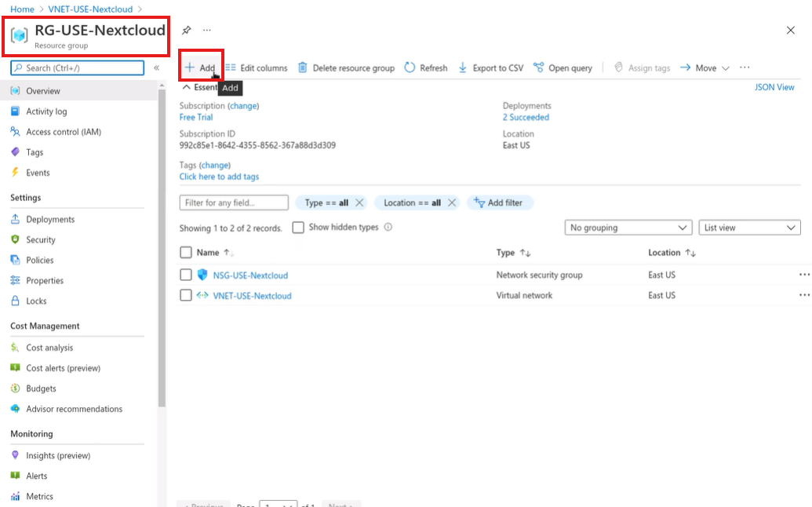Click the Free Trial subscription link
The width and height of the screenshot is (812, 507).
click(x=196, y=117)
